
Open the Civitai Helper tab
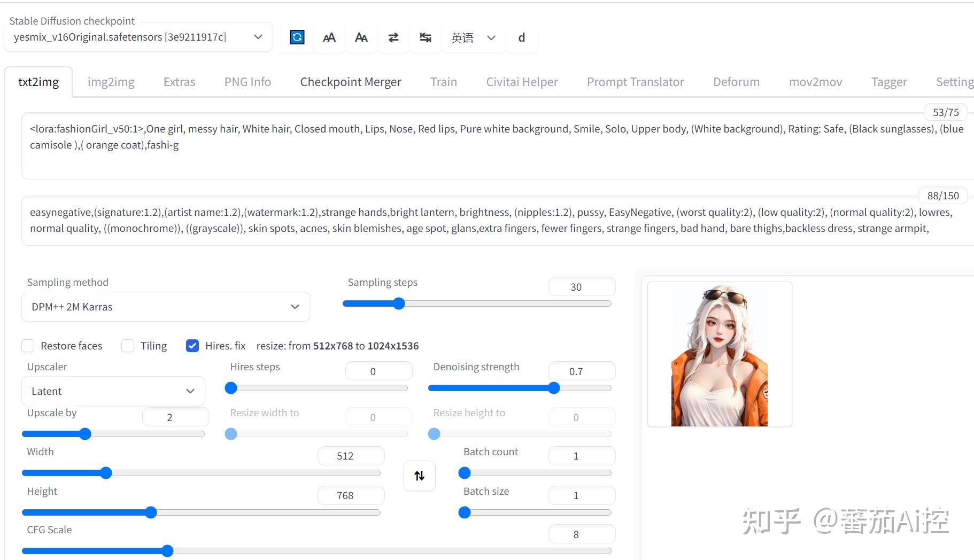[x=522, y=82]
